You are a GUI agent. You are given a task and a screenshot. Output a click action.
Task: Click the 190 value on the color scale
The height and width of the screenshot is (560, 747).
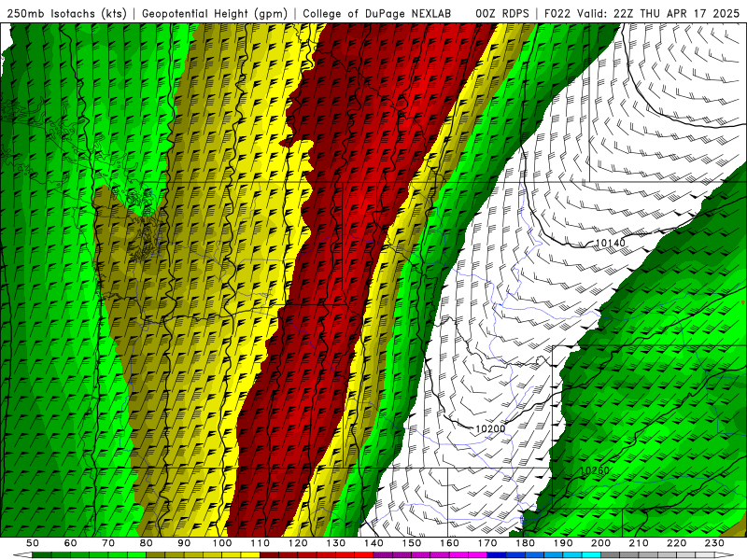point(563,543)
